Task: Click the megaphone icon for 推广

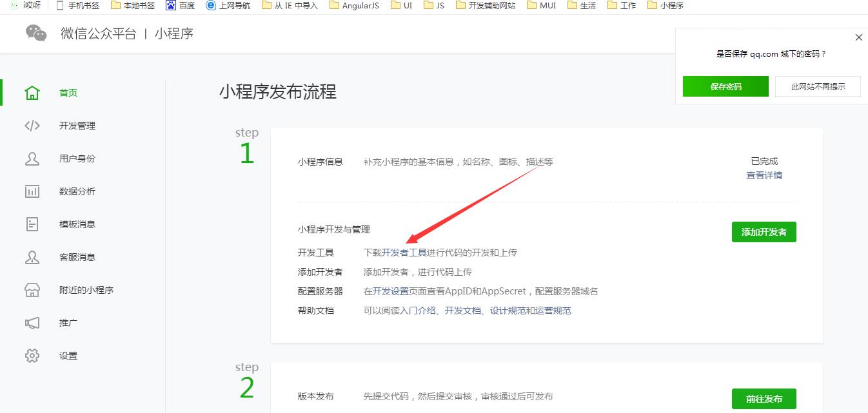Action: 32,323
